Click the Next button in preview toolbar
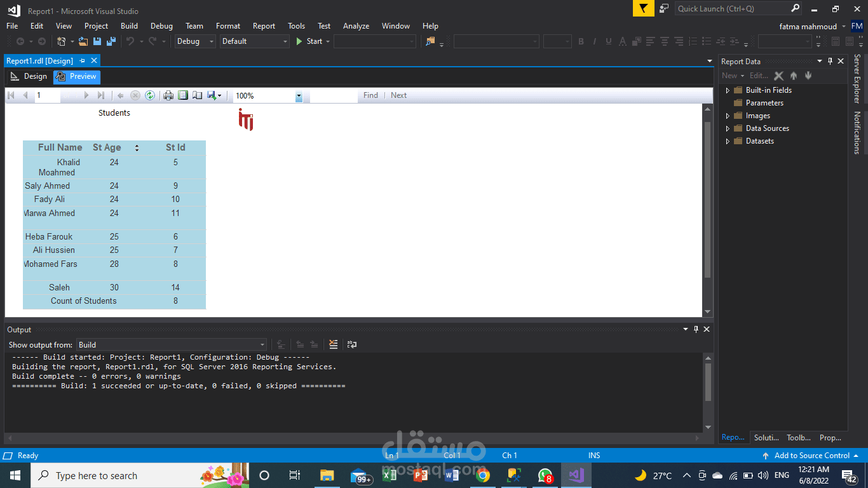 (398, 95)
